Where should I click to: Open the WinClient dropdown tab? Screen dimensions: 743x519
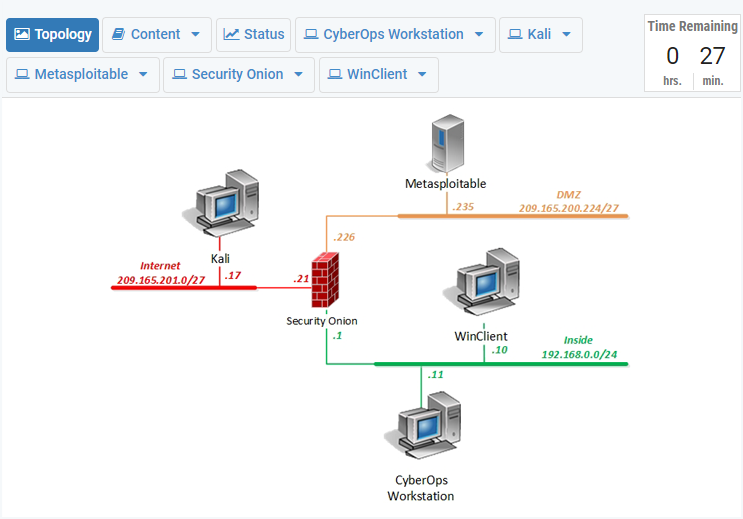tap(378, 74)
